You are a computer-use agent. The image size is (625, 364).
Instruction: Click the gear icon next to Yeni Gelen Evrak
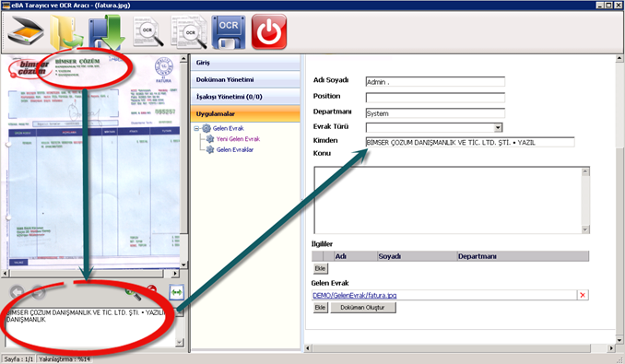click(x=210, y=139)
